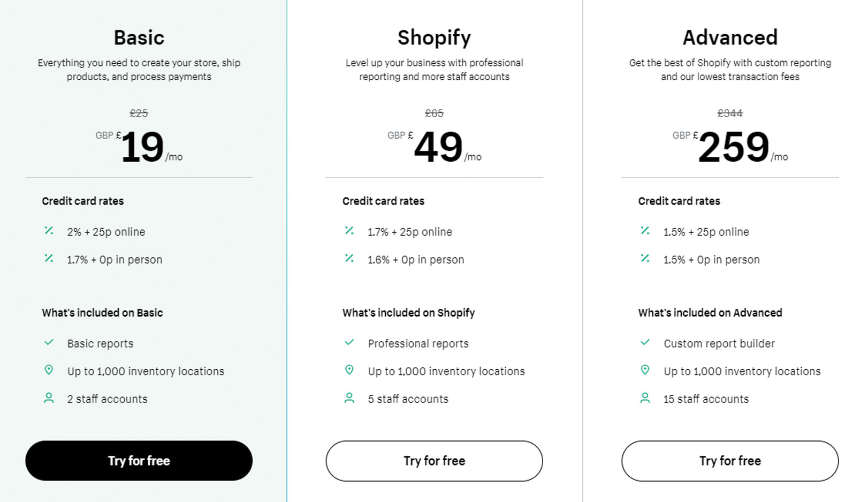Click the in-person rate percentage icon under Shopify
The width and height of the screenshot is (868, 502).
click(x=349, y=259)
